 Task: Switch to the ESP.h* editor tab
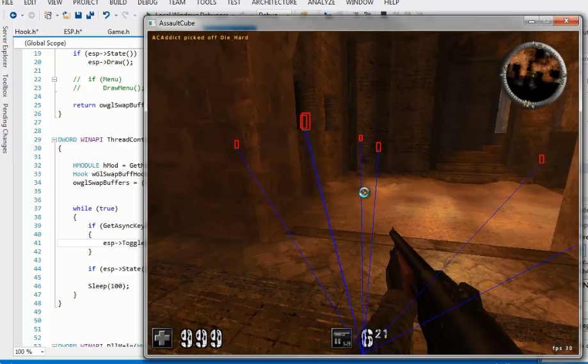(x=73, y=31)
